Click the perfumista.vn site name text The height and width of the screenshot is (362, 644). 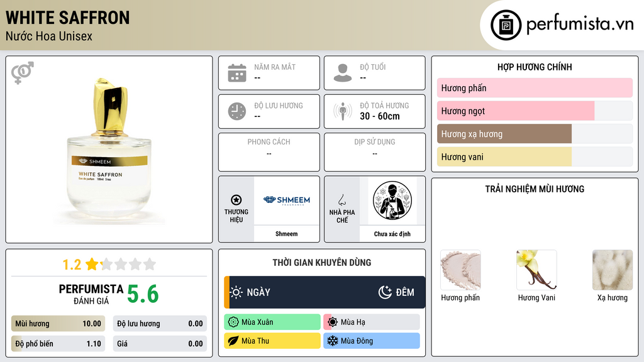tap(580, 24)
